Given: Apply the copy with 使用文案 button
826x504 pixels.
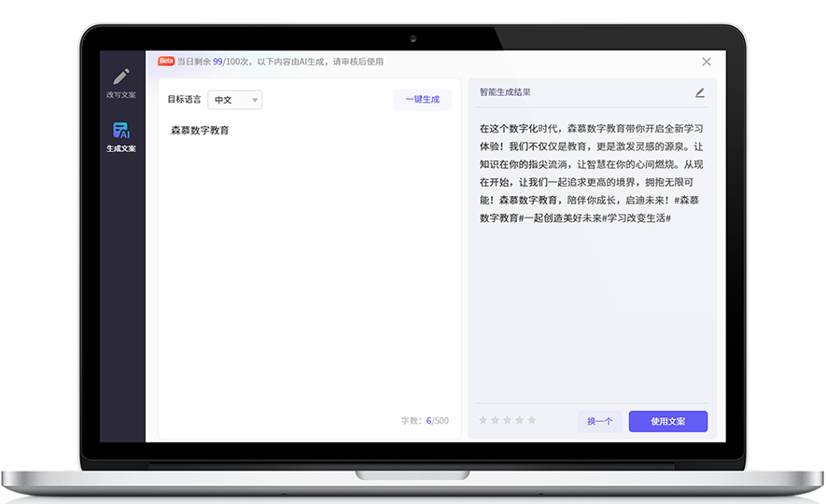Looking at the screenshot, I should tap(667, 421).
